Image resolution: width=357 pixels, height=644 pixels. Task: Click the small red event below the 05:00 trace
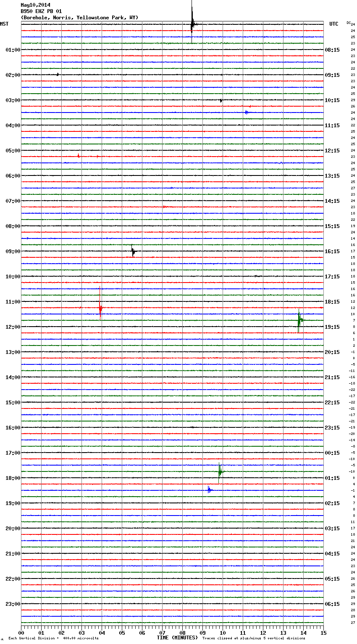click(79, 156)
